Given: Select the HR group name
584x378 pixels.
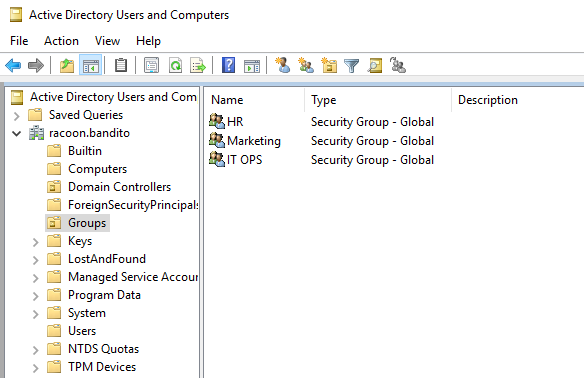Looking at the screenshot, I should point(235,122).
